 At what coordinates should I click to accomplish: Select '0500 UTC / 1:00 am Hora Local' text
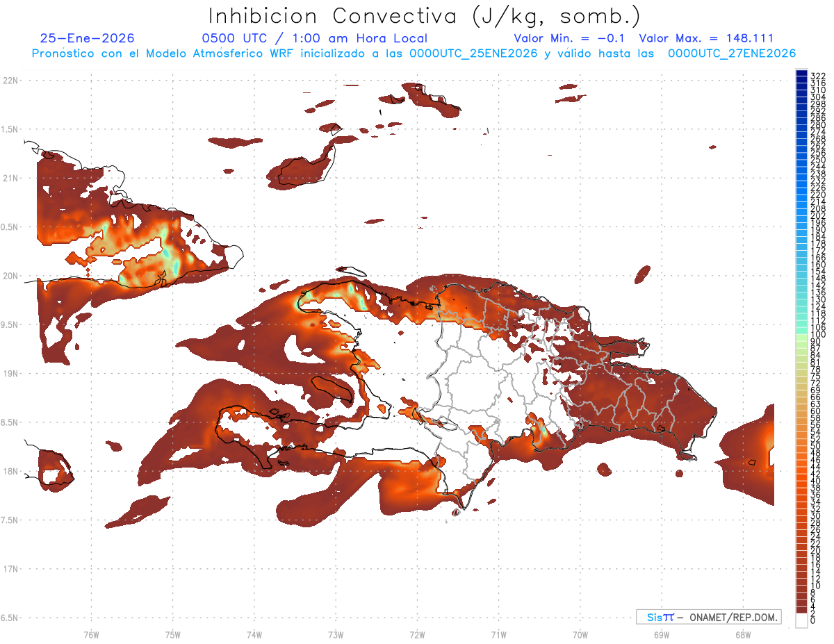(314, 38)
